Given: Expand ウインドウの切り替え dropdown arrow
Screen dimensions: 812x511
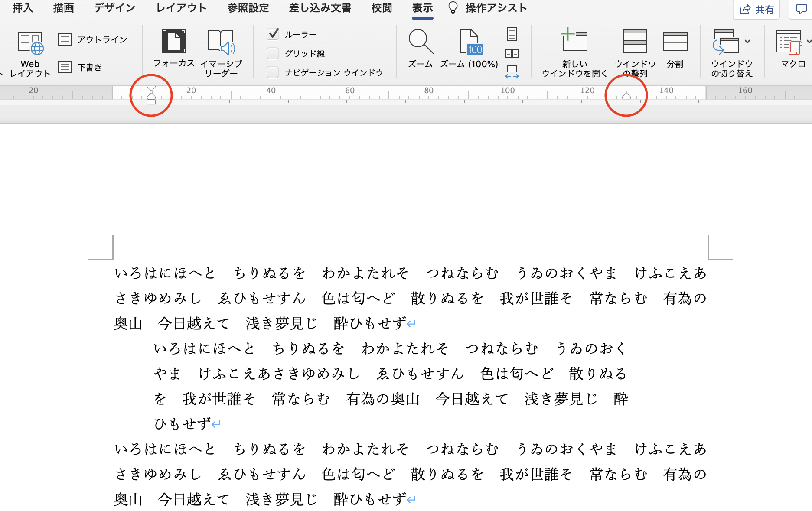Looking at the screenshot, I should [x=747, y=42].
